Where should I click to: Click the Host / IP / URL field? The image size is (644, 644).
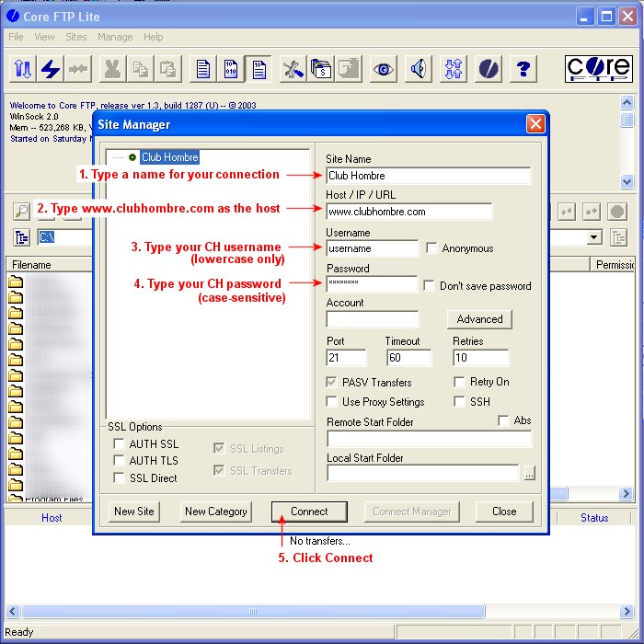[x=409, y=212]
